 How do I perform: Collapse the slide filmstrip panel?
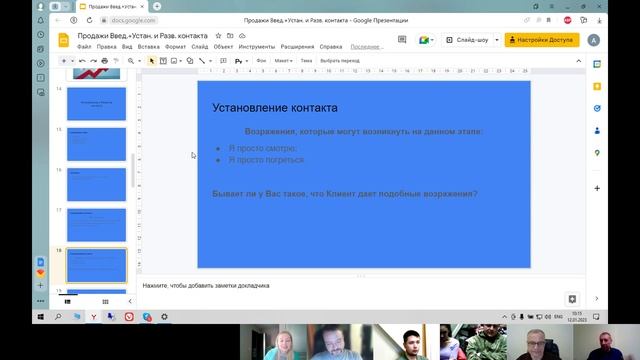point(130,302)
